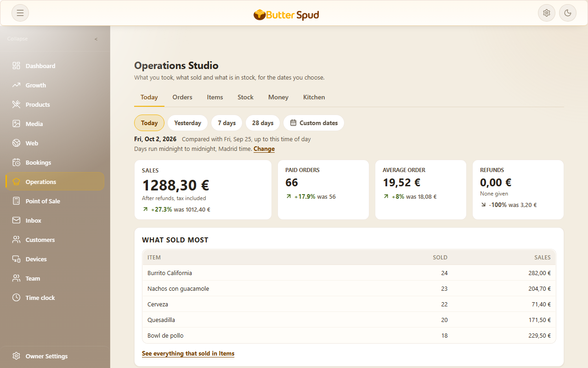The width and height of the screenshot is (588, 368).
Task: Click the Average Order 19,52 € value
Action: point(401,183)
